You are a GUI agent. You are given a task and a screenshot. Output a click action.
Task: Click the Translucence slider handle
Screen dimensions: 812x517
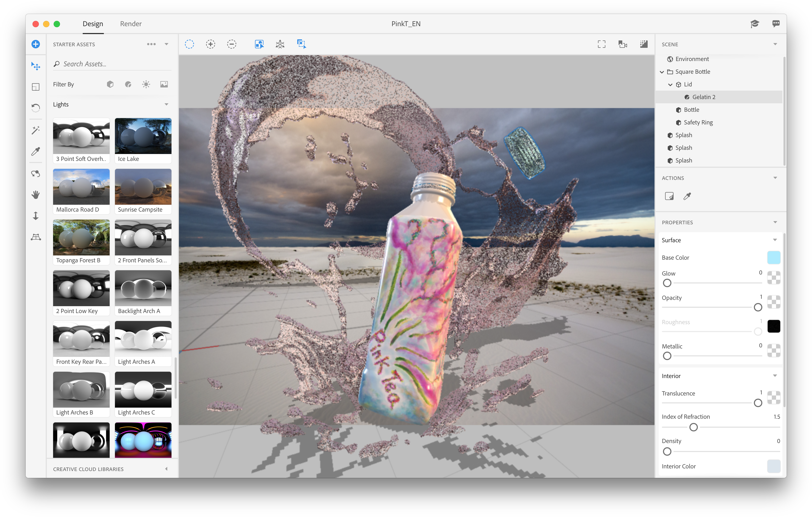point(758,403)
